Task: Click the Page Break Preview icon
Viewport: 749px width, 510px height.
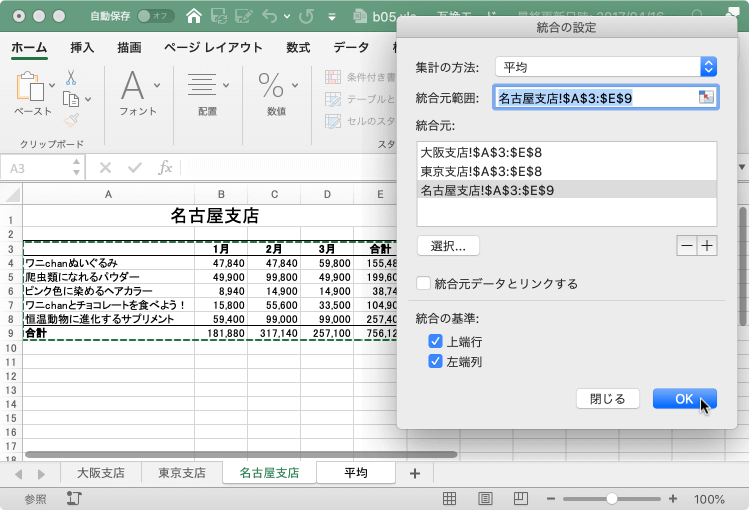Action: click(x=521, y=499)
